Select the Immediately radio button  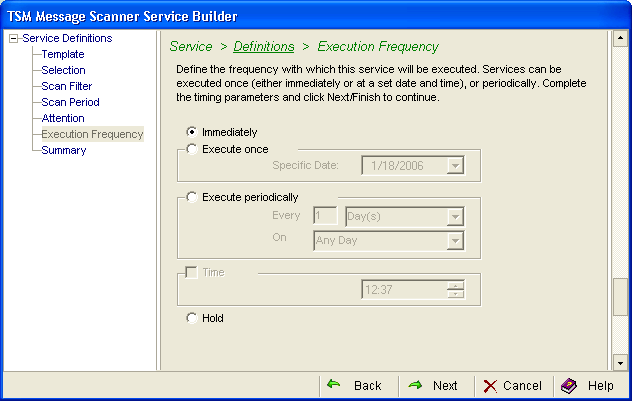pyautogui.click(x=192, y=132)
